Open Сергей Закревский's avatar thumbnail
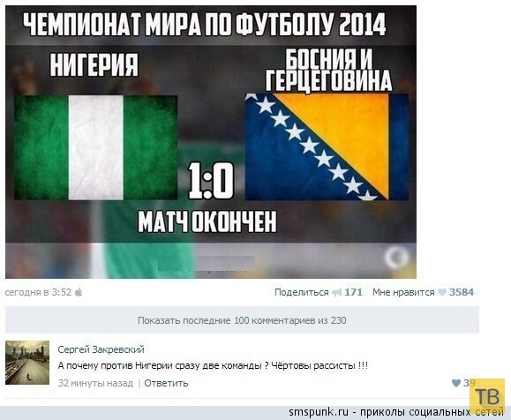The image size is (511, 420). pyautogui.click(x=27, y=363)
